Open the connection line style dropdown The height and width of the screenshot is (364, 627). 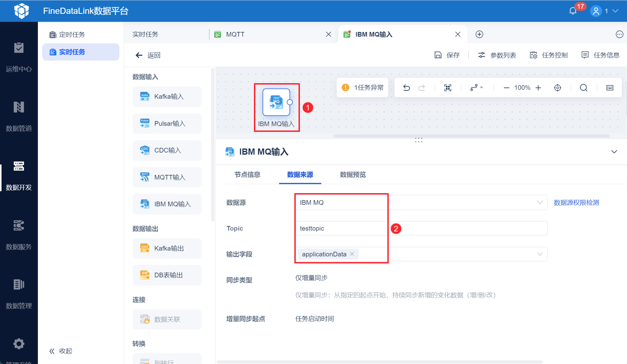476,88
